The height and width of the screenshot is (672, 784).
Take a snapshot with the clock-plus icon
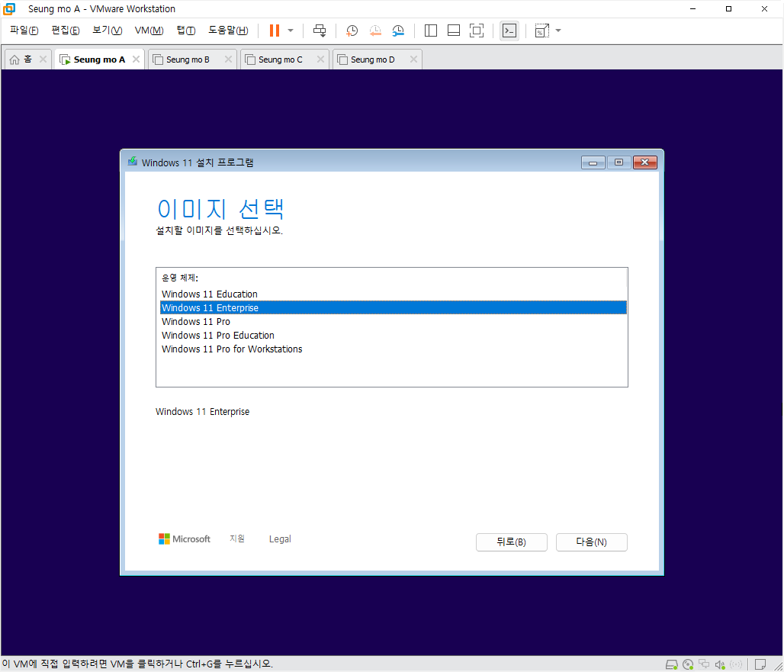point(352,31)
